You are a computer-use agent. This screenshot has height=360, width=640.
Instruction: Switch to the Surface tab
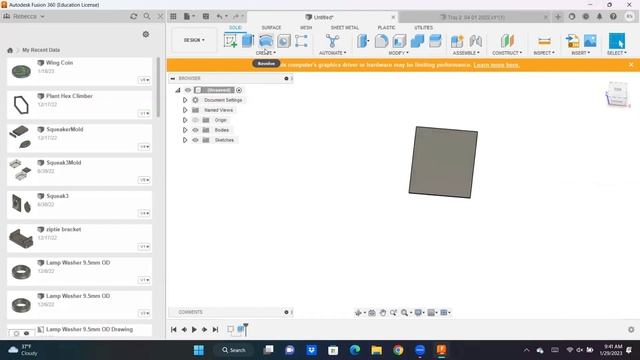click(271, 27)
